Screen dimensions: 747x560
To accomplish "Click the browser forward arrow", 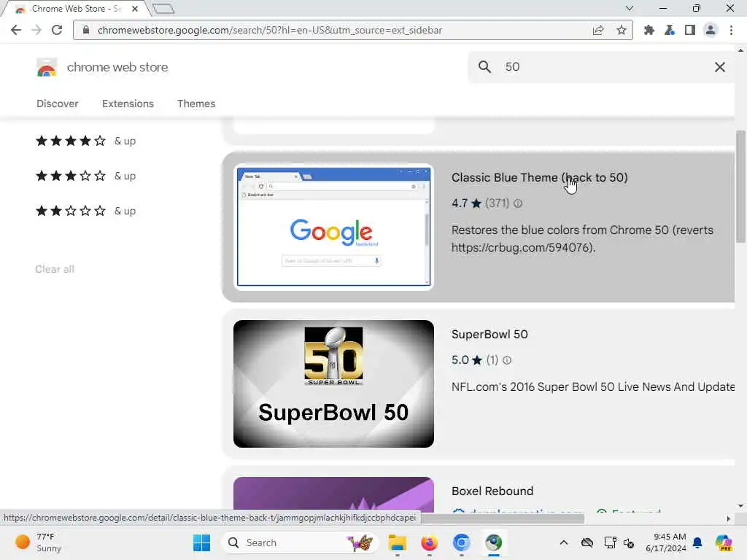I will click(x=36, y=30).
